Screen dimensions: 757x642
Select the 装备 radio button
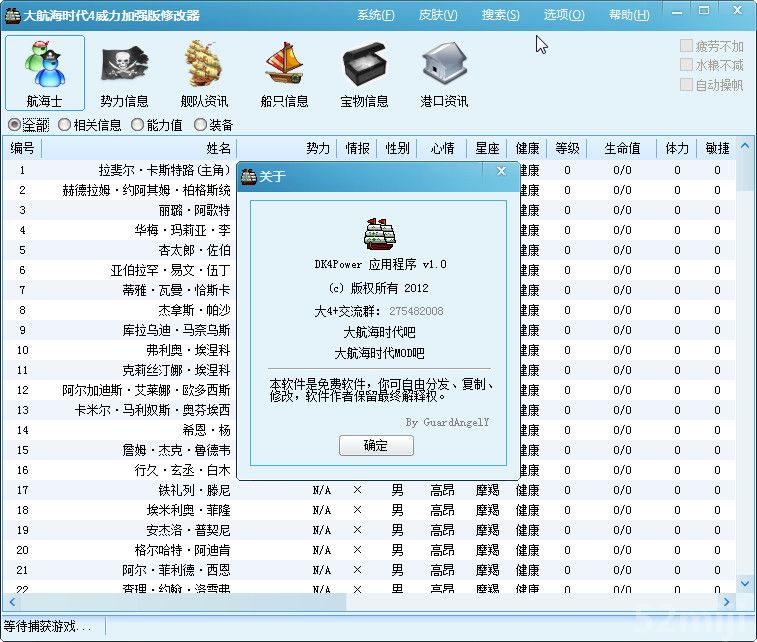pos(201,125)
